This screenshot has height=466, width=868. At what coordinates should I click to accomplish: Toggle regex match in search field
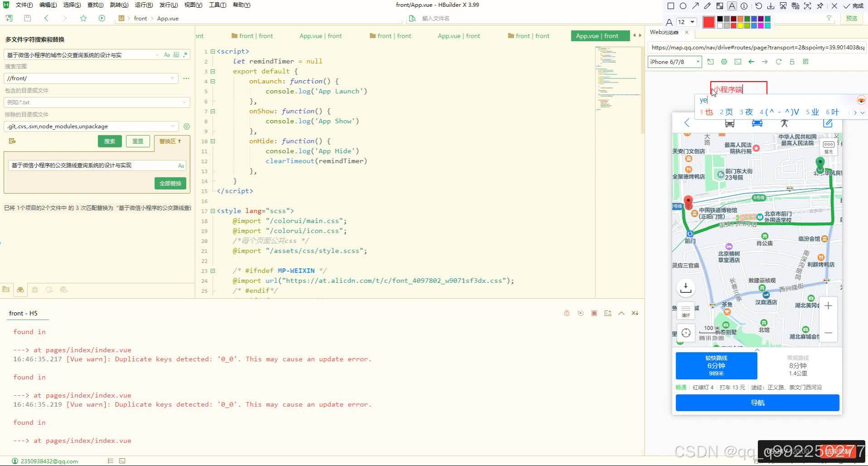coord(185,55)
